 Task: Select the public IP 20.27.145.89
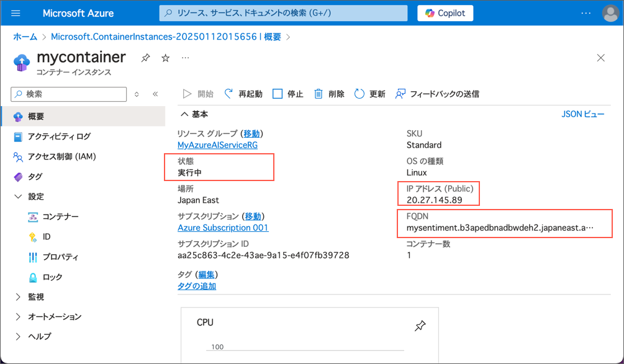[x=435, y=200]
